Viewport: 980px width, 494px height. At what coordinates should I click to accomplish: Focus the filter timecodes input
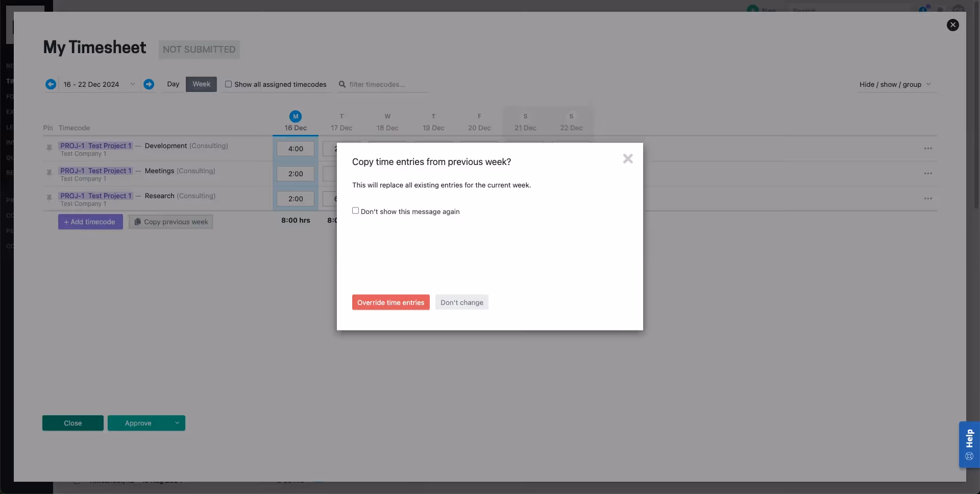point(388,84)
